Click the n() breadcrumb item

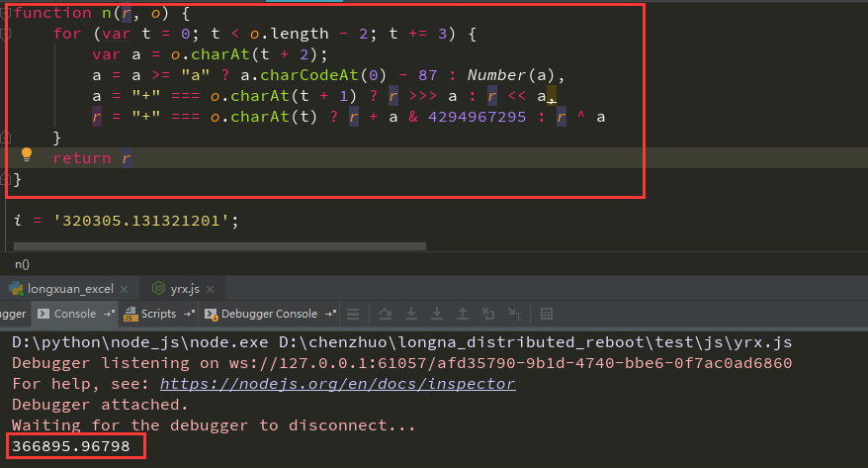[22, 264]
